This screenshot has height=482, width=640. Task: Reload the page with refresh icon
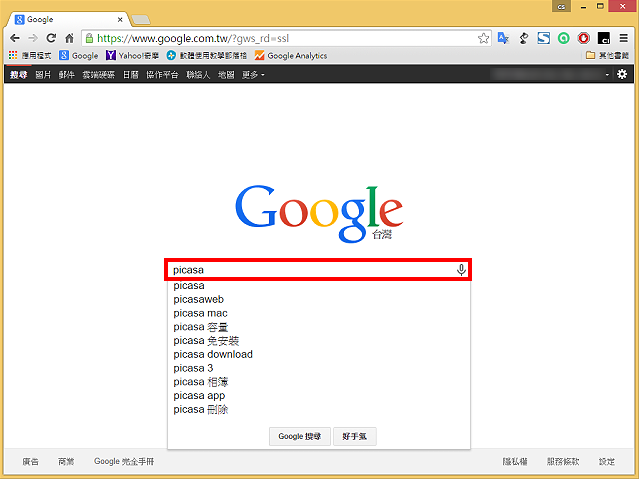pyautogui.click(x=51, y=38)
